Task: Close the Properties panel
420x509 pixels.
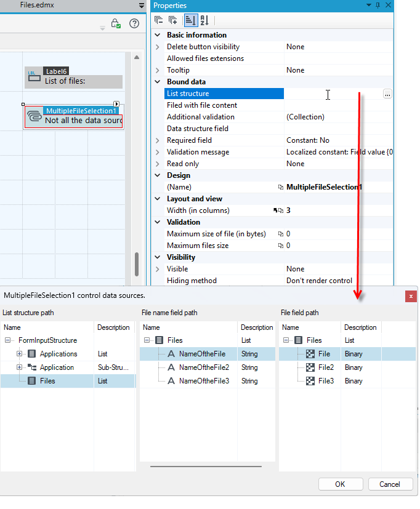Action: point(388,5)
